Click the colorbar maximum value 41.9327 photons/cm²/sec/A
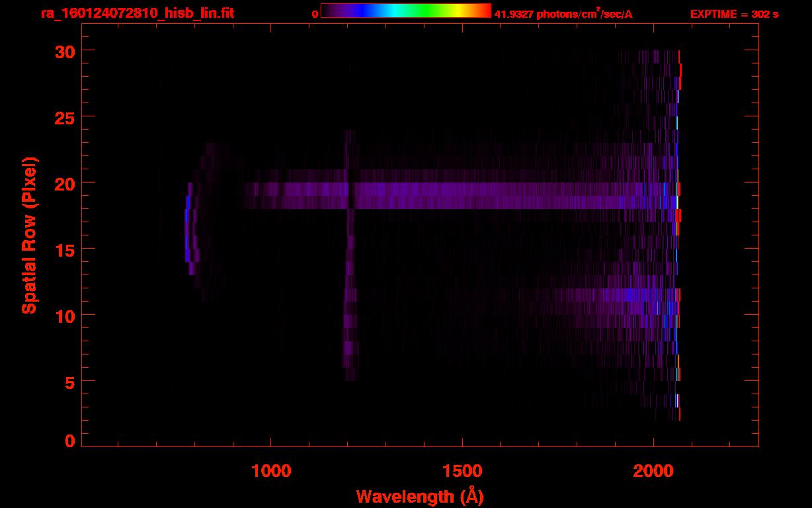This screenshot has height=508, width=812. tap(563, 13)
